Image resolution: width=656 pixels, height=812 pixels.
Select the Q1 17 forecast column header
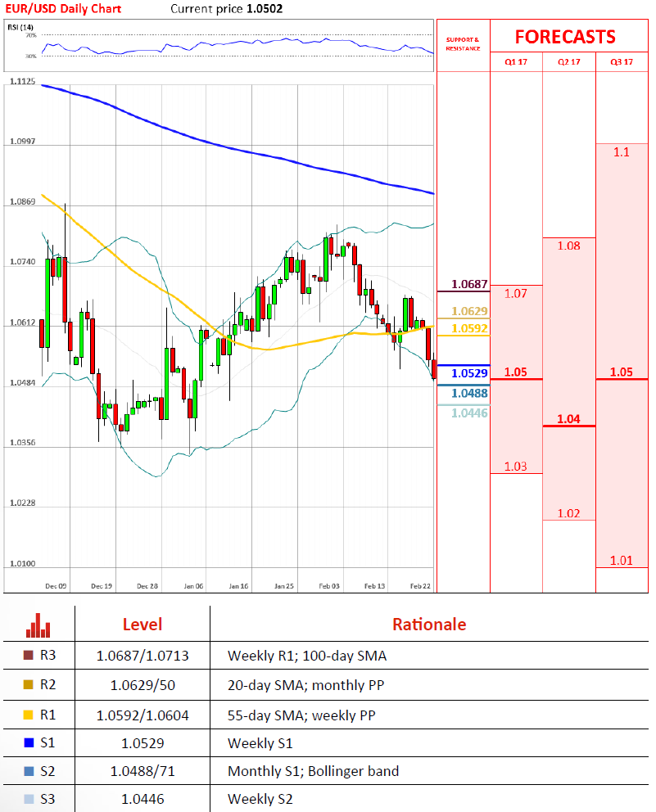coord(516,61)
